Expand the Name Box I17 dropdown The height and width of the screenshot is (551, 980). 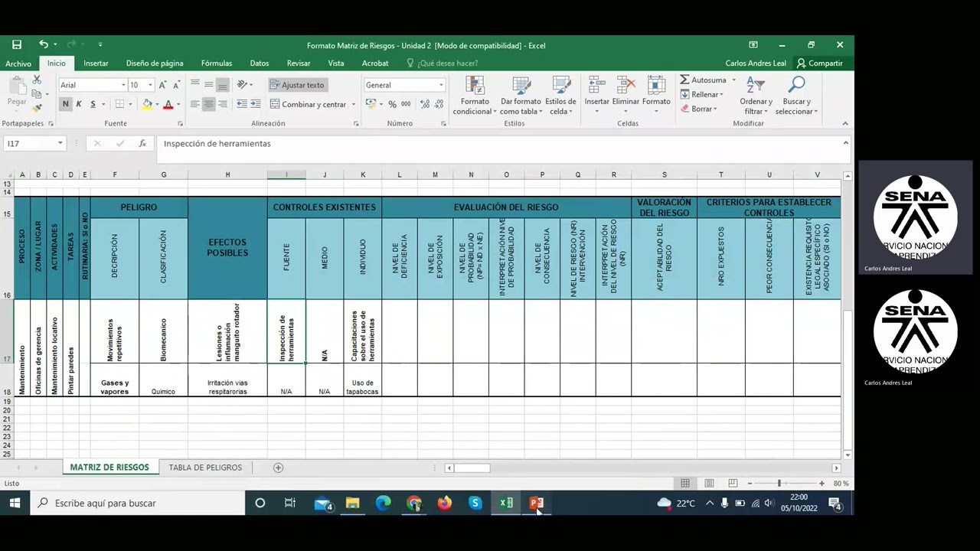pos(60,143)
